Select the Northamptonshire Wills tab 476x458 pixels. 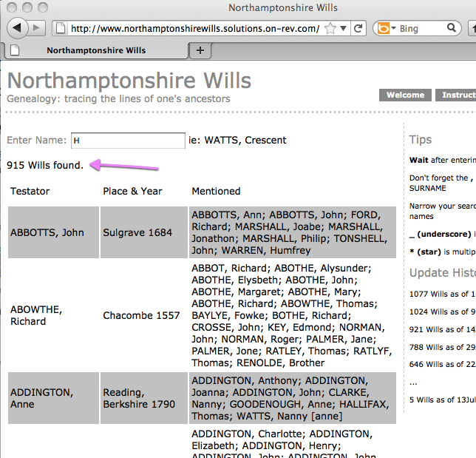click(95, 50)
